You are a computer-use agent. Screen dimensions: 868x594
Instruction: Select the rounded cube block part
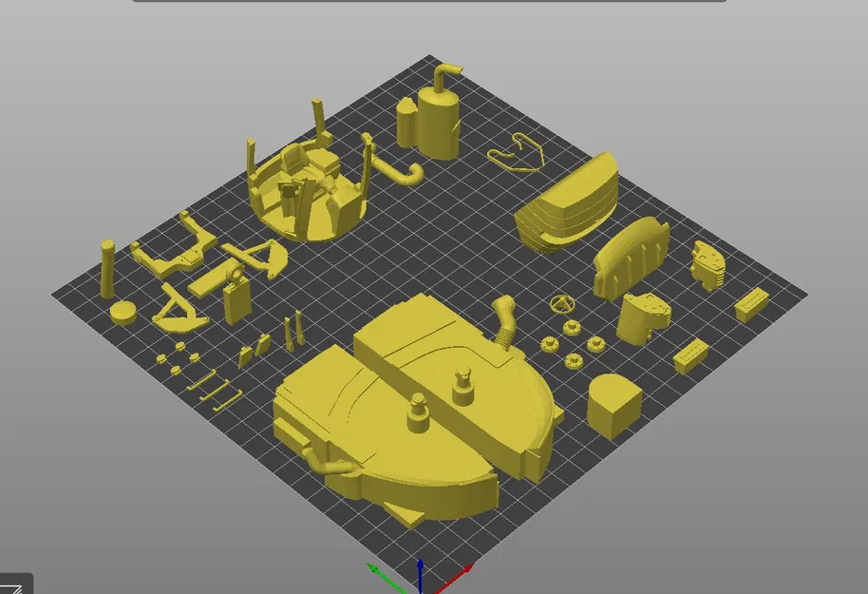(613, 406)
